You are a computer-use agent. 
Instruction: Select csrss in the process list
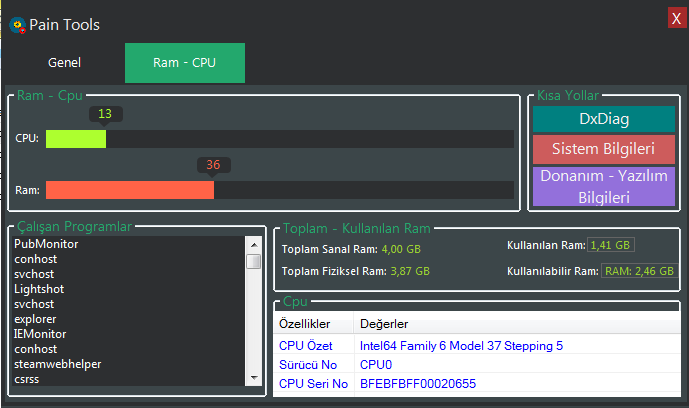27,379
